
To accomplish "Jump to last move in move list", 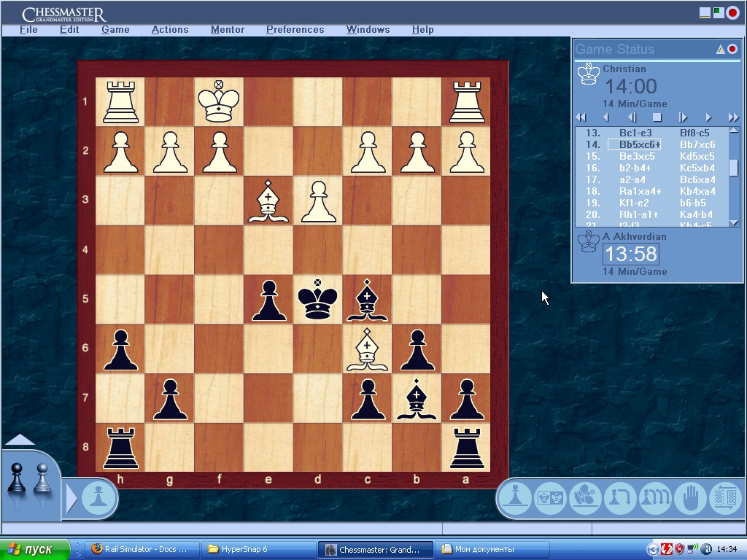I will [x=734, y=117].
